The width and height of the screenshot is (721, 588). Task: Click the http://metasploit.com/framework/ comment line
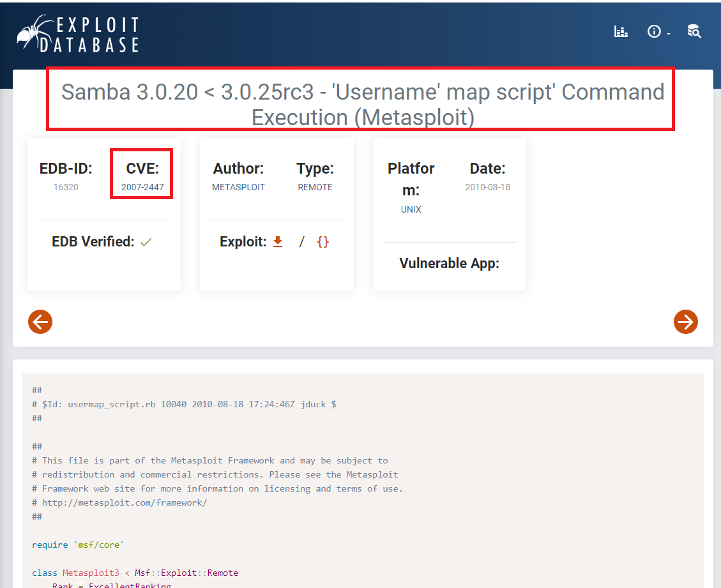[119, 502]
